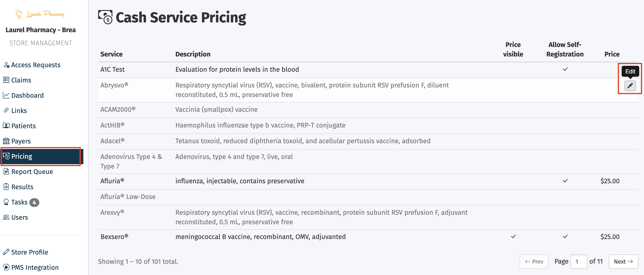
Task: Toggle Price visible checkmark for Bexsero
Action: 513,236
